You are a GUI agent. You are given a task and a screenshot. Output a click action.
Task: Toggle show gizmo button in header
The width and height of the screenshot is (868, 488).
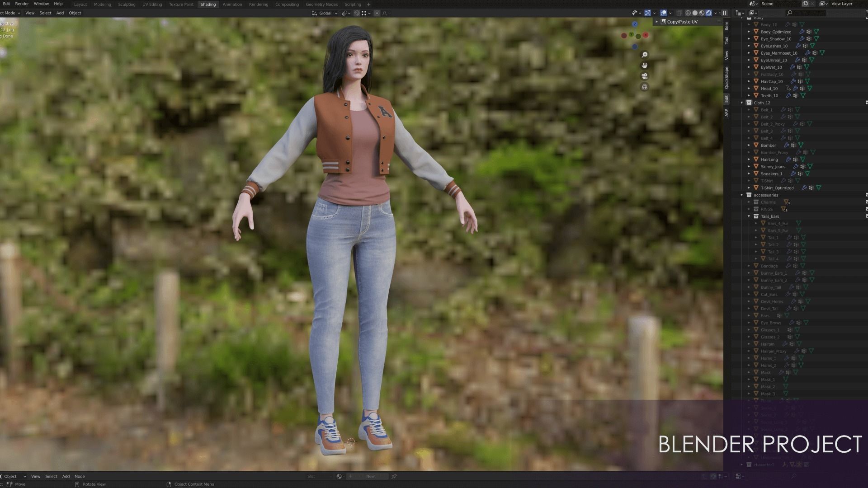click(x=647, y=13)
